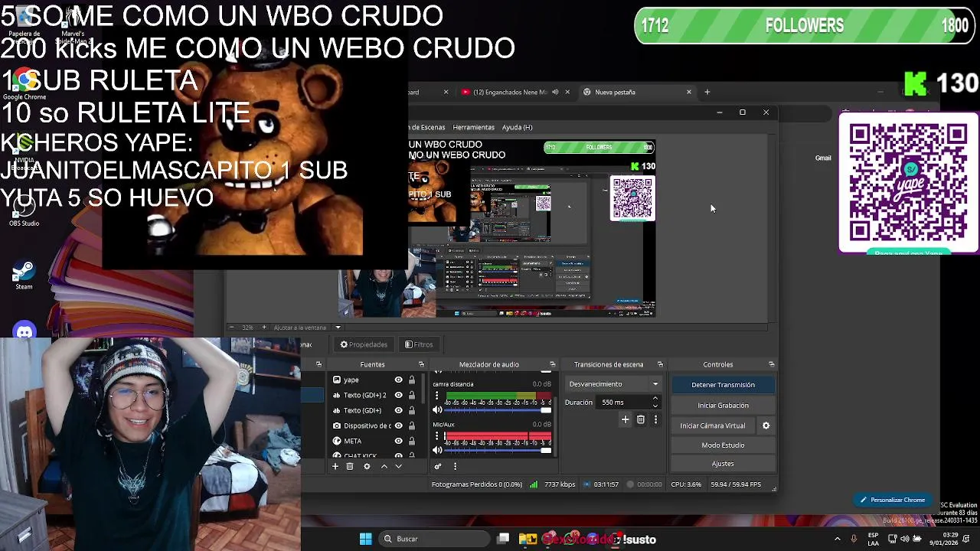Open Gmail link in Chrome window

point(823,158)
